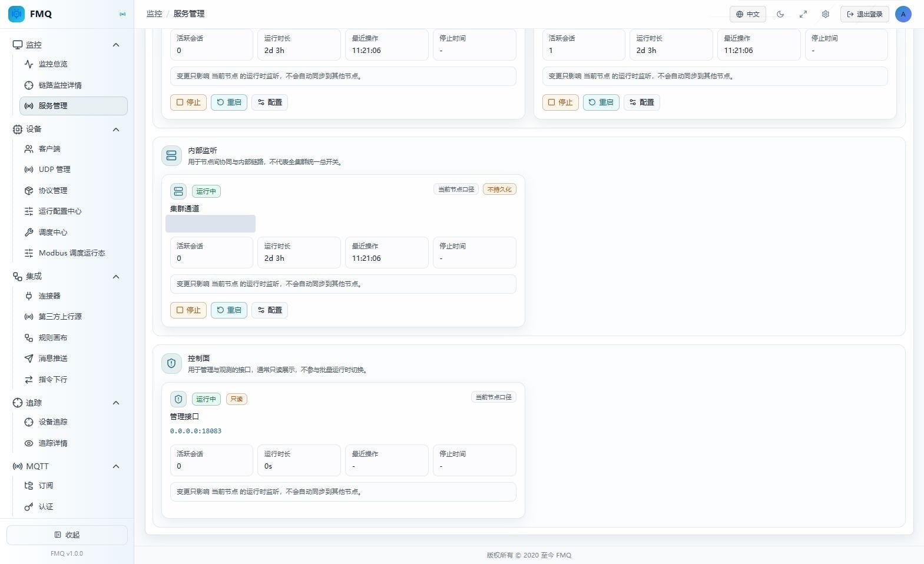Go to 消息推送

74,359
